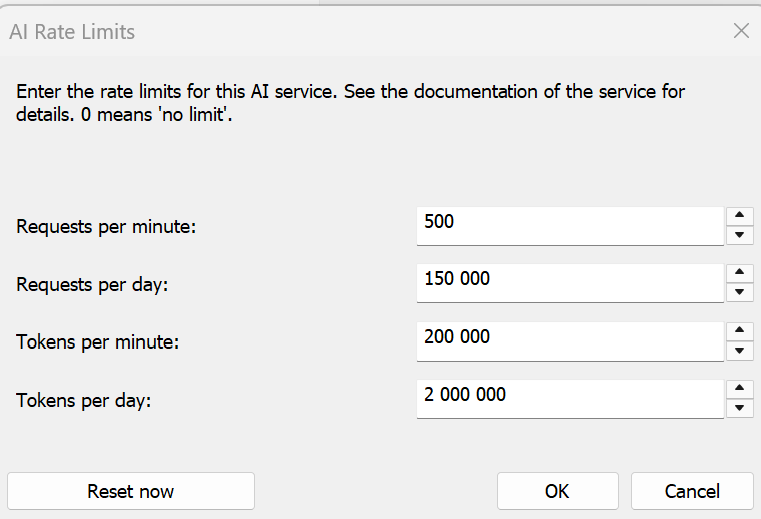Confirm the rate limits with OK

coord(557,491)
